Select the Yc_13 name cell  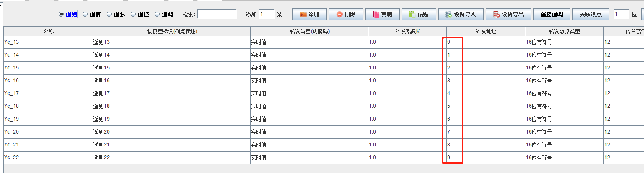48,42
